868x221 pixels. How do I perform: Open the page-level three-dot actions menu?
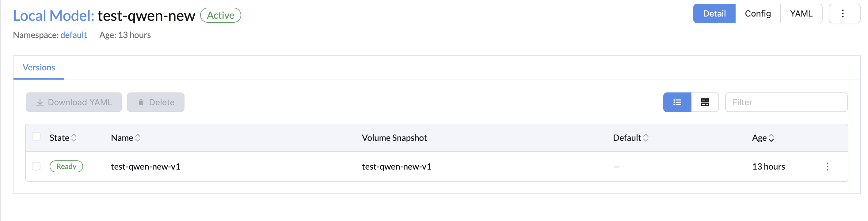pyautogui.click(x=844, y=13)
